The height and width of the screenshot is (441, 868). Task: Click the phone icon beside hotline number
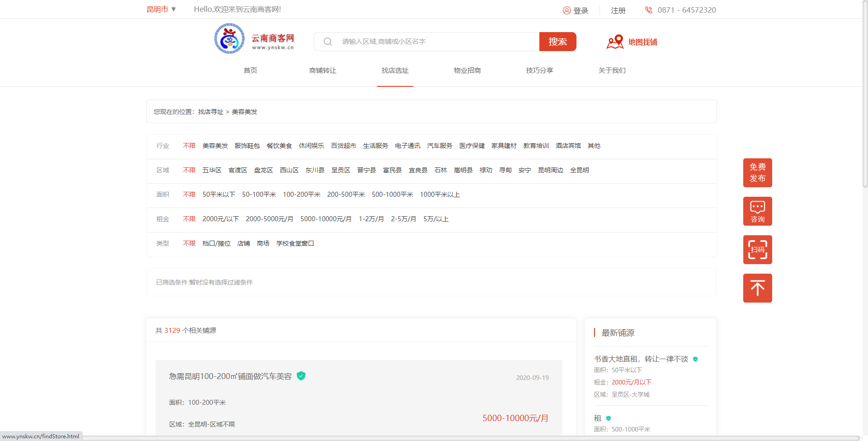(x=648, y=10)
